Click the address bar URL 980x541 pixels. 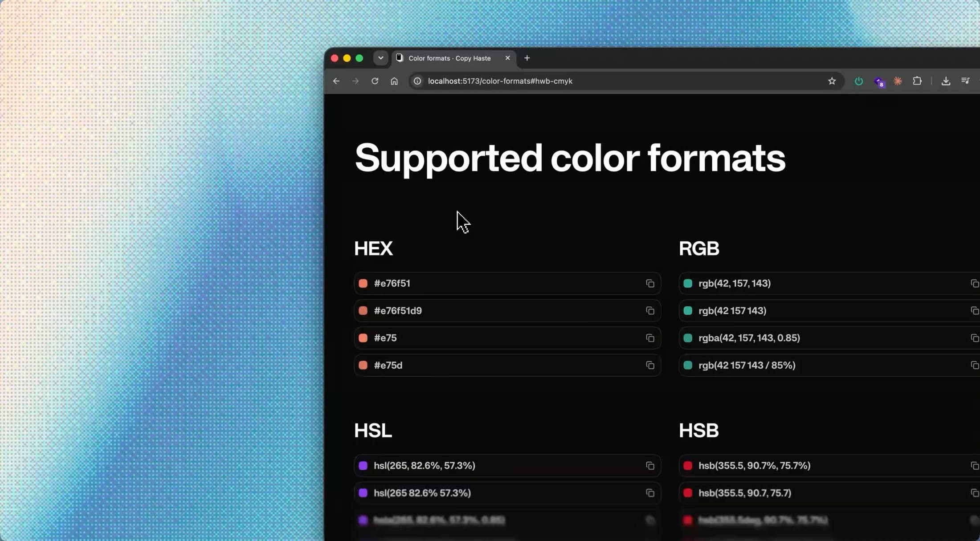pyautogui.click(x=500, y=81)
